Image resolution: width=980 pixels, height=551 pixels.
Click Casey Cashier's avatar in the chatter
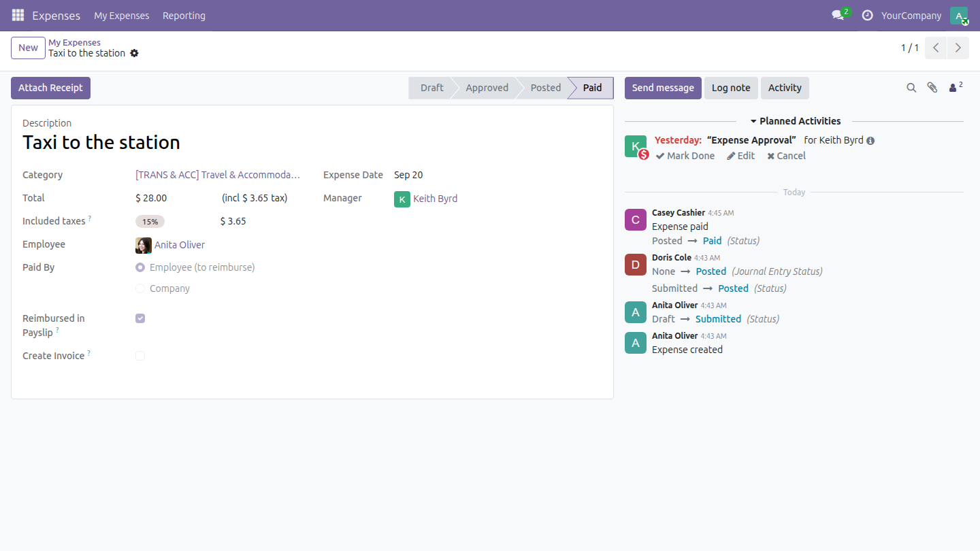pos(636,220)
